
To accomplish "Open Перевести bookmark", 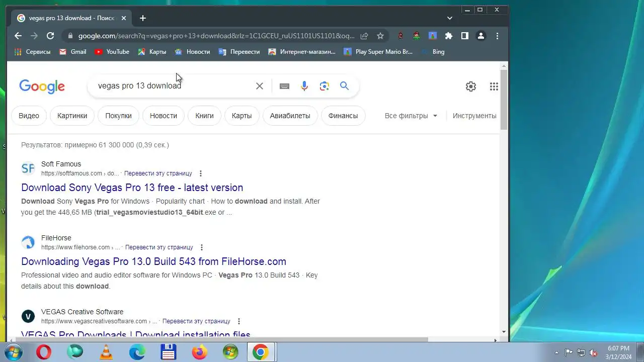I will coord(239,52).
